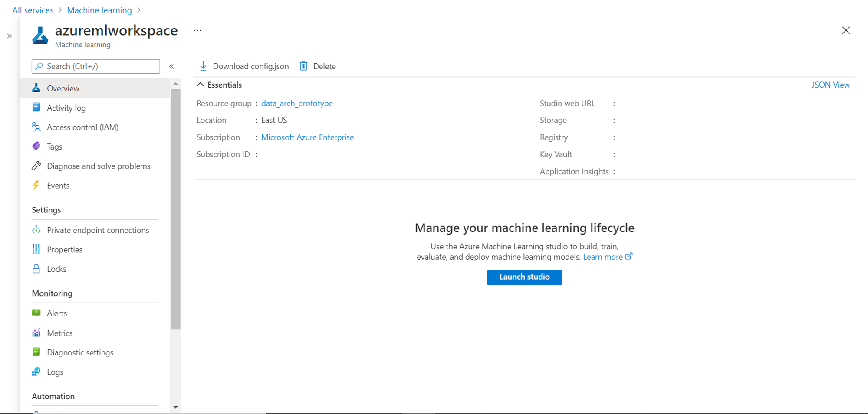Click the azuremlworkspace title text

[x=116, y=30]
